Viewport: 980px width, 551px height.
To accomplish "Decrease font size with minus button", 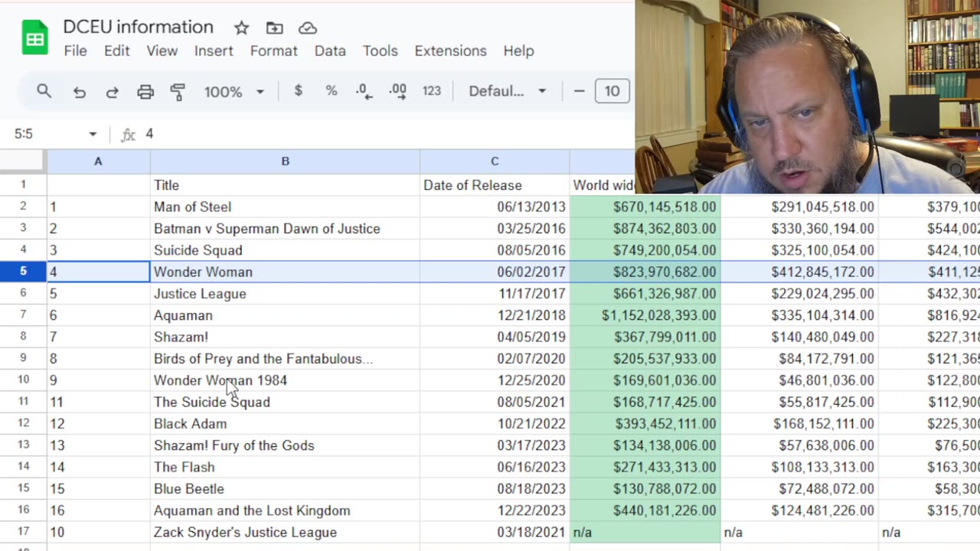I will point(579,91).
